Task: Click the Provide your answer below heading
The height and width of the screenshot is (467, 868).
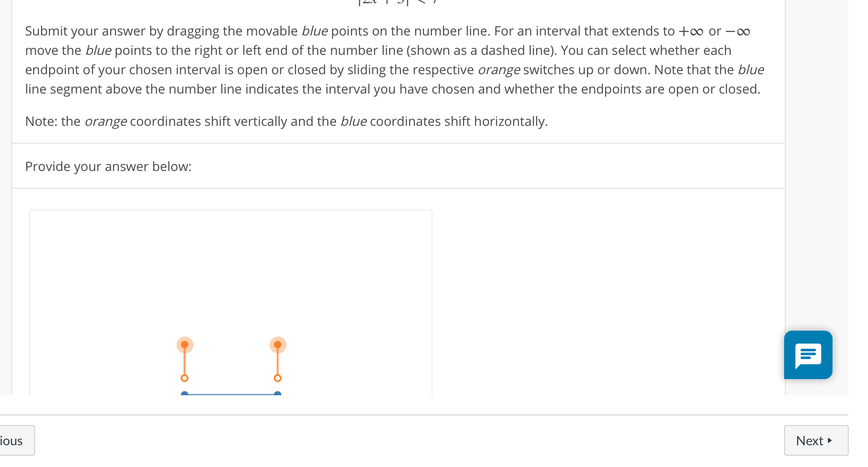Action: pyautogui.click(x=108, y=166)
